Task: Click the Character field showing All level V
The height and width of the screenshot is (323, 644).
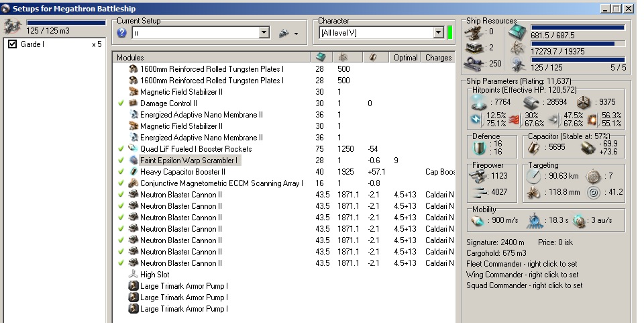Action: [x=376, y=33]
